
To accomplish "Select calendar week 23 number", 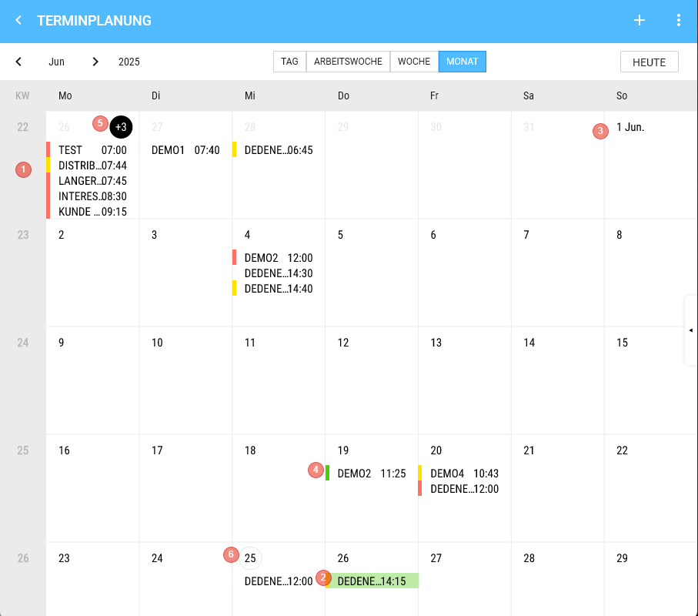I will tap(23, 235).
